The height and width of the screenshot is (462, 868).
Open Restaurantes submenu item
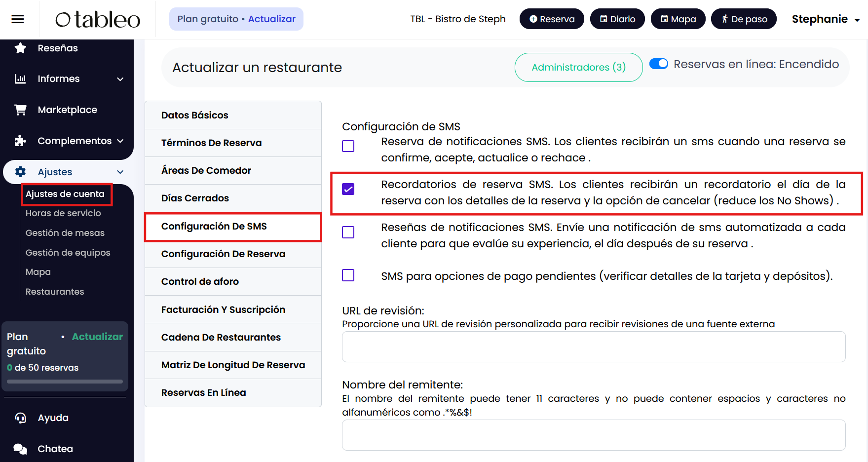click(x=55, y=292)
